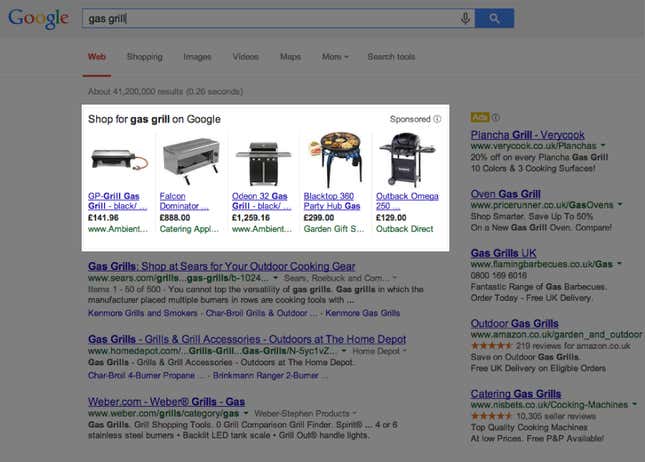Viewport: 645px width, 462px height.
Task: Click star rating with 10,305 seller reviews
Action: pos(491,416)
